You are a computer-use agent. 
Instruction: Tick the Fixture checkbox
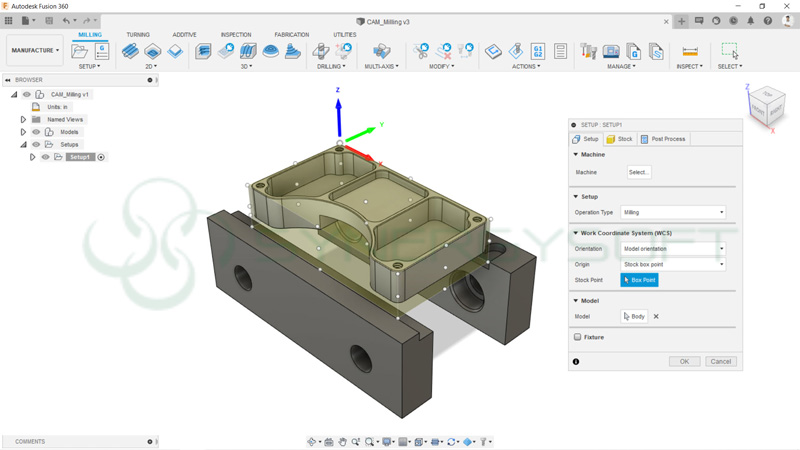coord(578,337)
